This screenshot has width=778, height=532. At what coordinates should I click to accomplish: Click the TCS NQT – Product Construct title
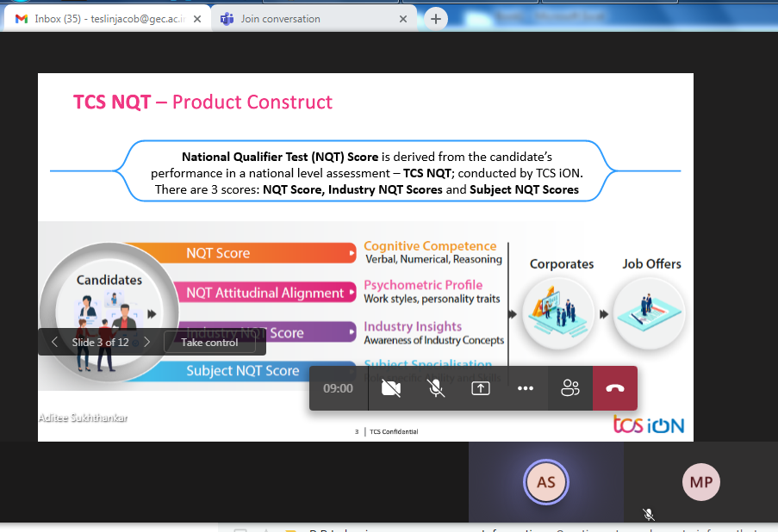(x=202, y=102)
